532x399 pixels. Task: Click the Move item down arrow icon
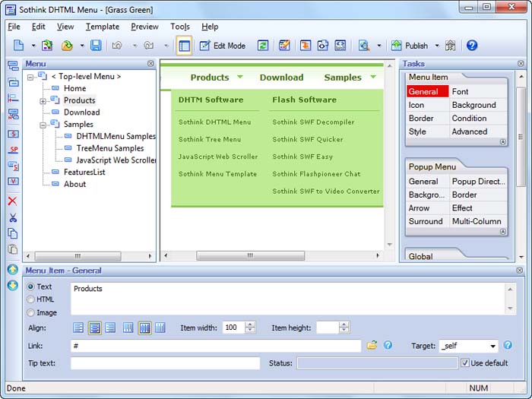tap(13, 285)
